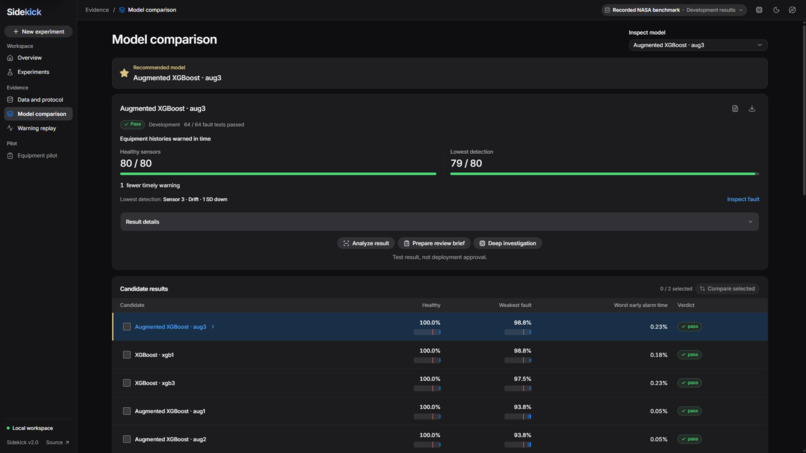806x453 pixels.
Task: Click the green Local workspace status dot
Action: [8, 428]
